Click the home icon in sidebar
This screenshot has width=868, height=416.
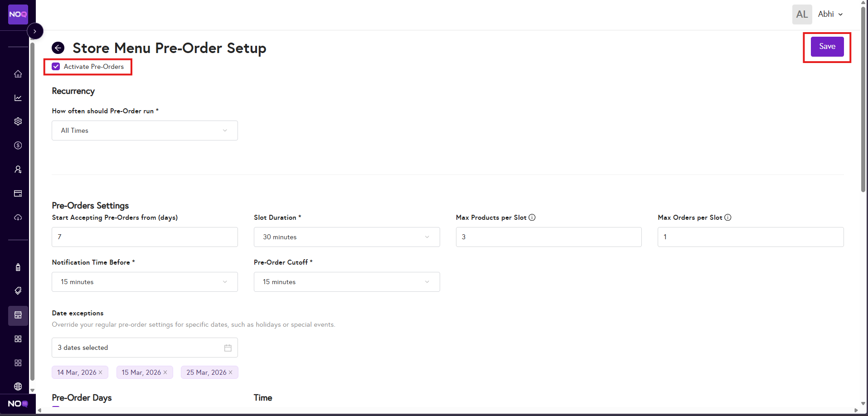[x=18, y=74]
